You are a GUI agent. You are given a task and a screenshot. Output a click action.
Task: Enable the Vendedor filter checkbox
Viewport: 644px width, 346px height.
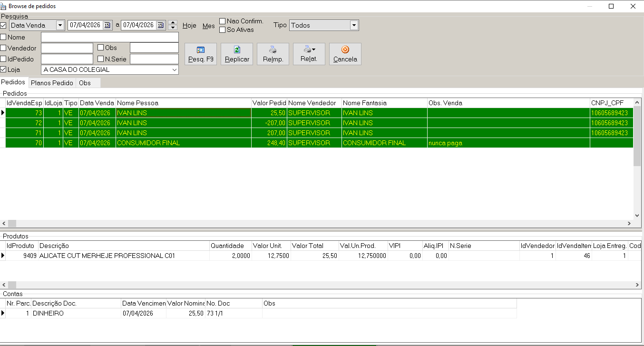3,48
